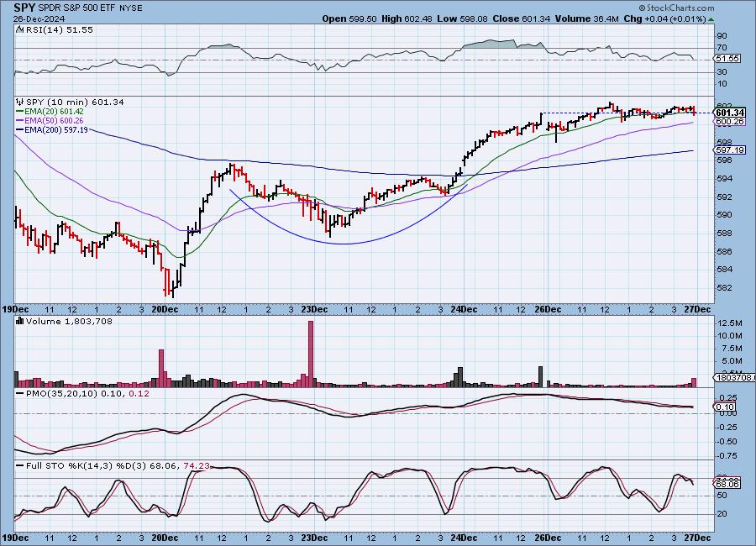Click the bold 601.34 last-price tag on the price axis
This screenshot has height=546, width=756.
click(731, 113)
